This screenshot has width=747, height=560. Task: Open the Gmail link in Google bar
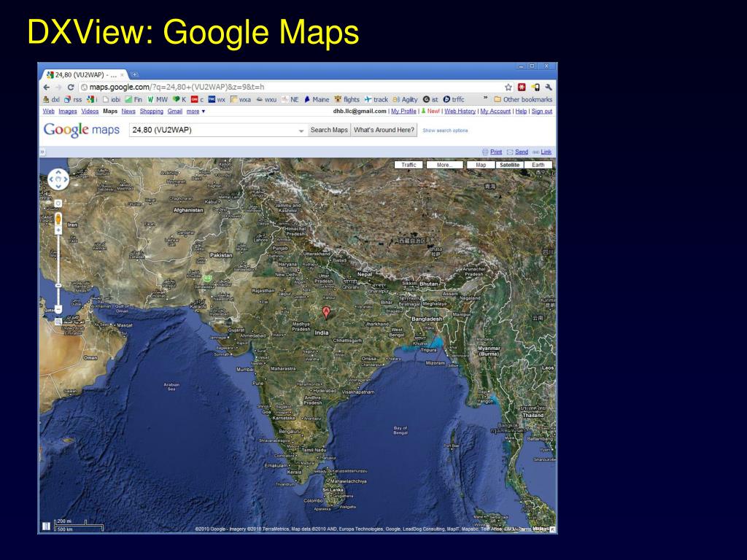(175, 112)
